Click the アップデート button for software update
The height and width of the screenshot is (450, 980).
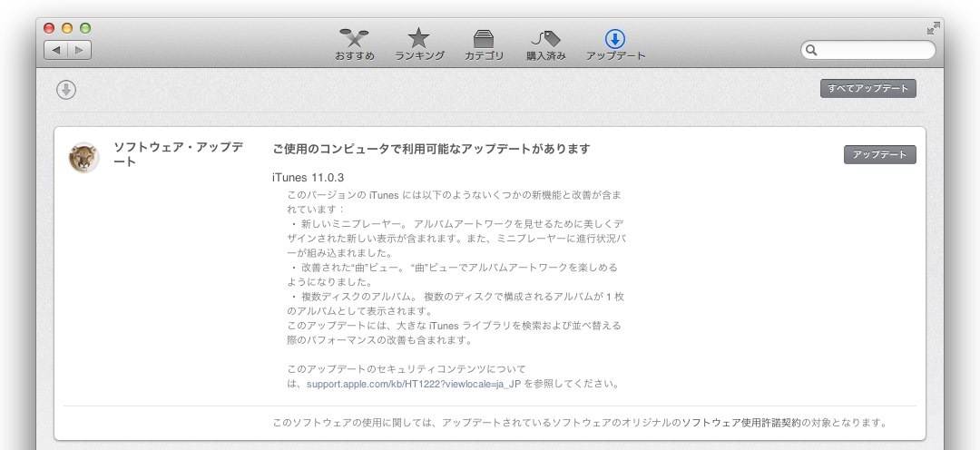click(x=880, y=154)
